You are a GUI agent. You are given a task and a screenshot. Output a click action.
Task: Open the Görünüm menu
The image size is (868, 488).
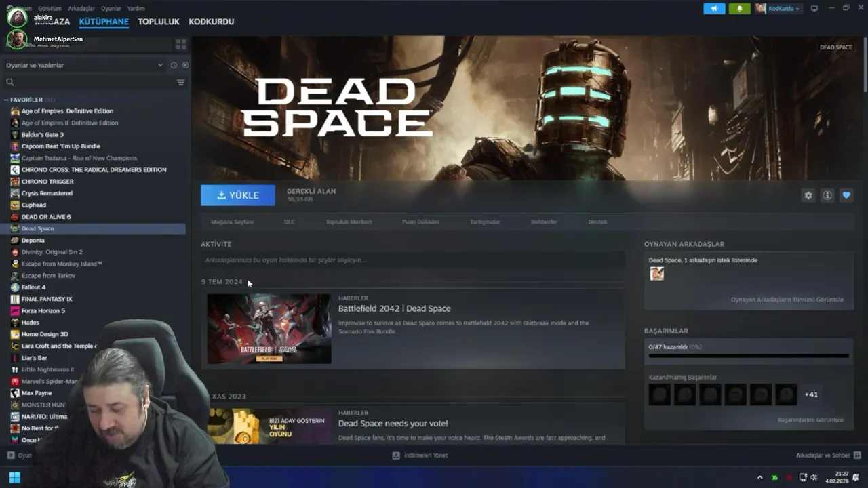50,9
